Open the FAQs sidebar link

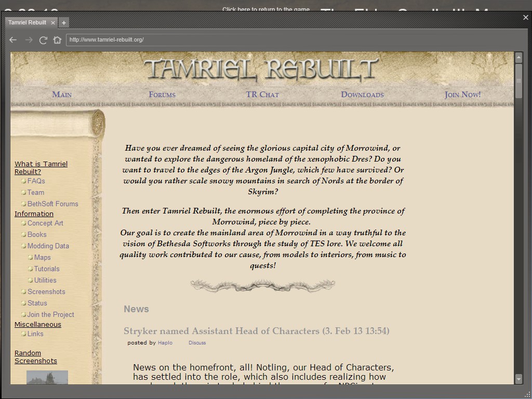pos(36,181)
